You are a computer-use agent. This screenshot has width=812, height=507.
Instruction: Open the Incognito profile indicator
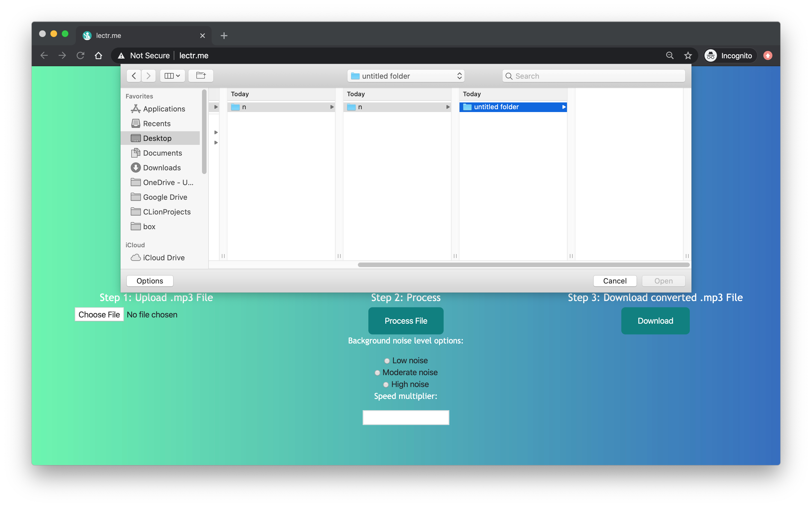[x=729, y=56]
